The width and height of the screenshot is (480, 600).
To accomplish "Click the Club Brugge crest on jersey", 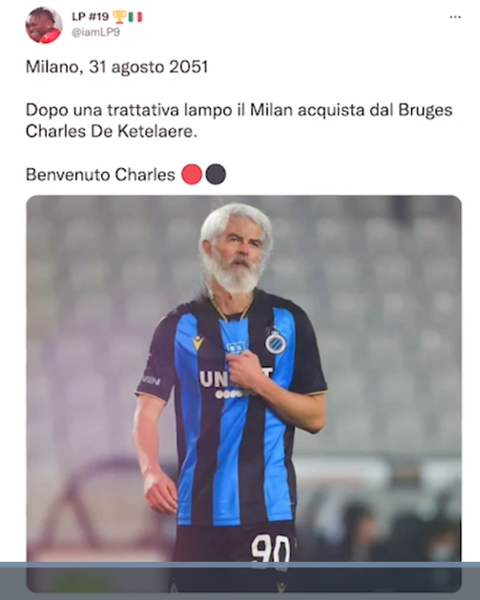I will pos(276,342).
